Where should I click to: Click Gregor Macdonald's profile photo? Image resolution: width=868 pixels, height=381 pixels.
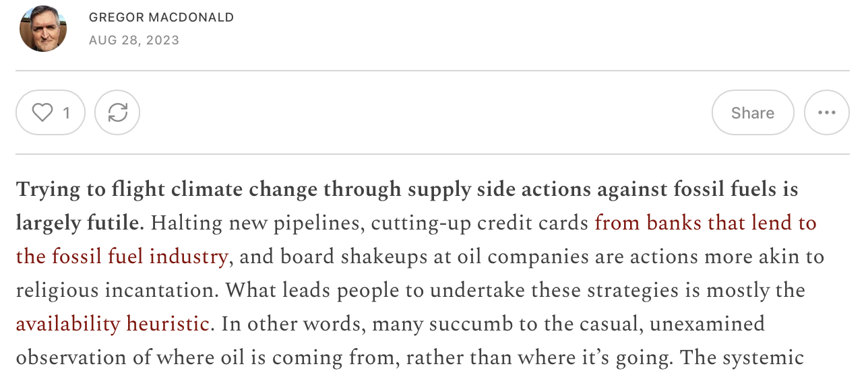pyautogui.click(x=43, y=28)
